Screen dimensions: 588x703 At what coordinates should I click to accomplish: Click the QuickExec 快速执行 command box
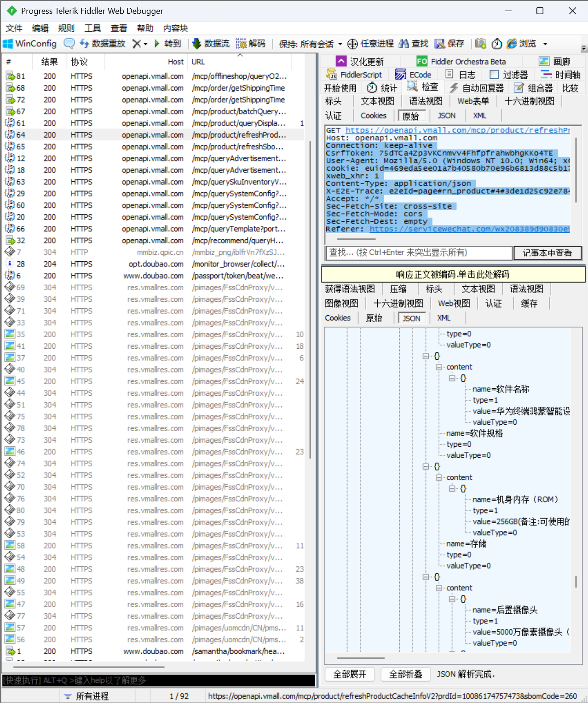159,680
